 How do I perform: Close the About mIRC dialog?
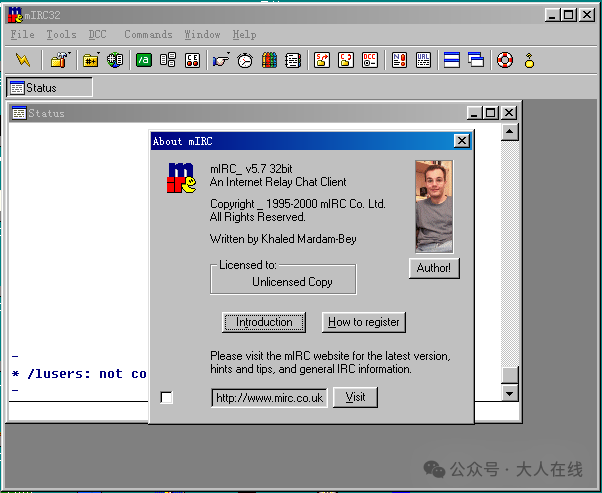[x=462, y=141]
